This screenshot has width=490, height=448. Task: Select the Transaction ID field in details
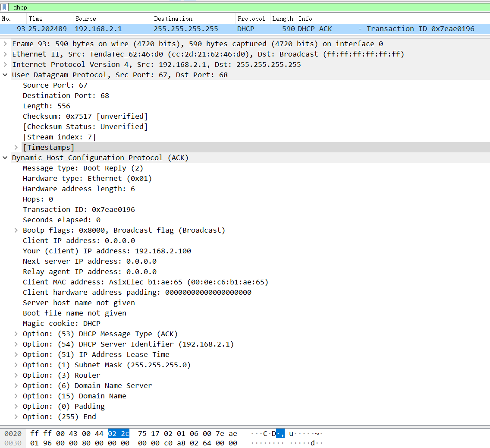pos(79,209)
